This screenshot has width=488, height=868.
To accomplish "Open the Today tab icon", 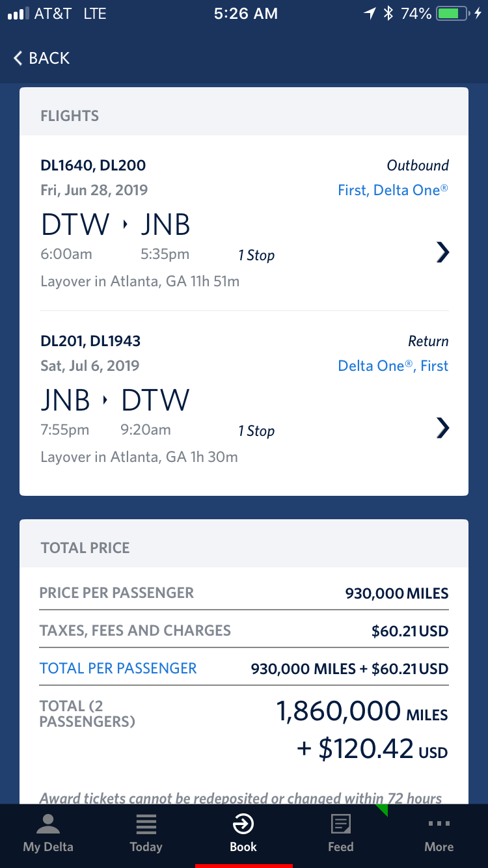I will 146,824.
